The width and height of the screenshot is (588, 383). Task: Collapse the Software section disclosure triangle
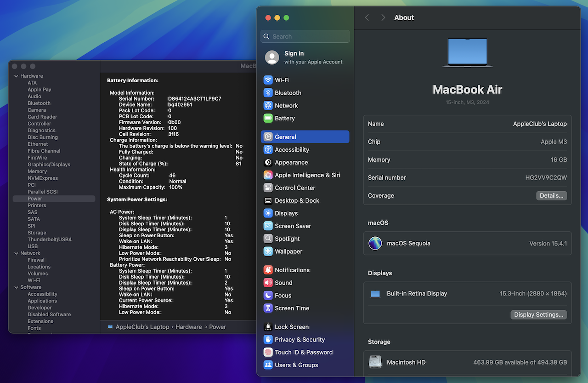16,287
